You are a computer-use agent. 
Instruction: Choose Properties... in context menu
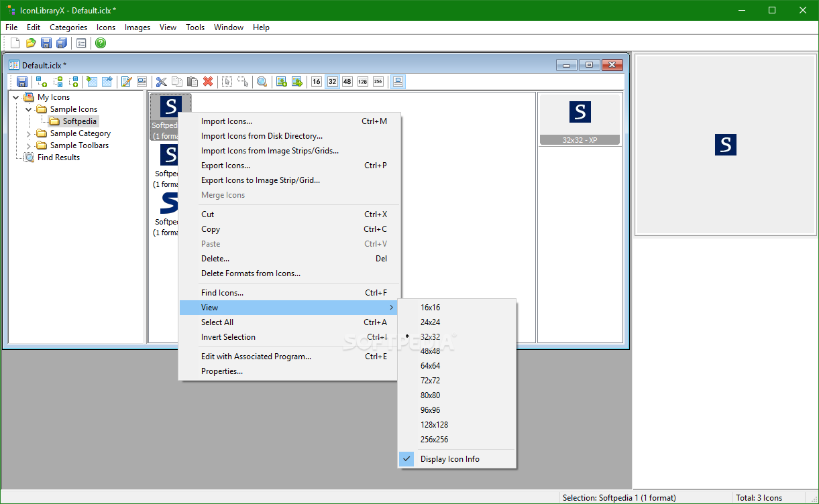pyautogui.click(x=289, y=371)
